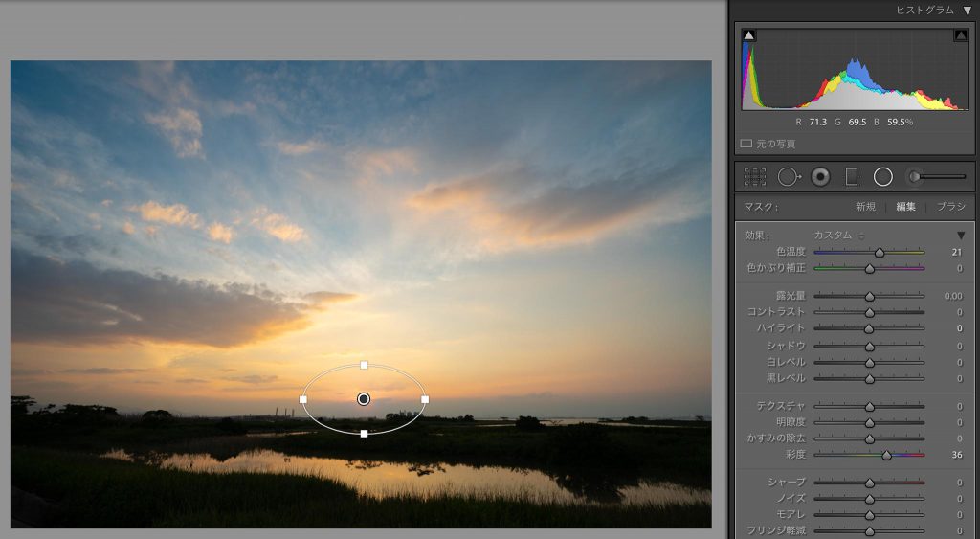Viewport: 980px width, 539px height.
Task: Click the 明瞭度 slider track
Action: click(x=869, y=423)
